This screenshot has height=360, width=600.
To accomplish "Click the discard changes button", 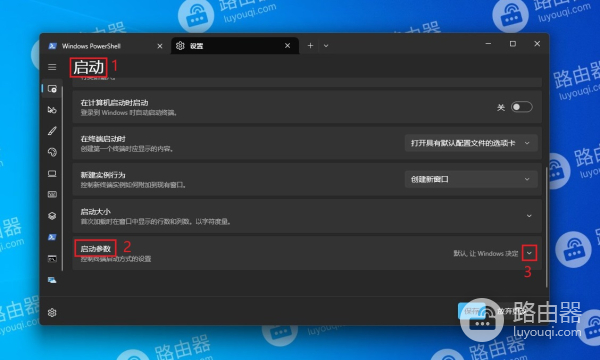I will (511, 311).
